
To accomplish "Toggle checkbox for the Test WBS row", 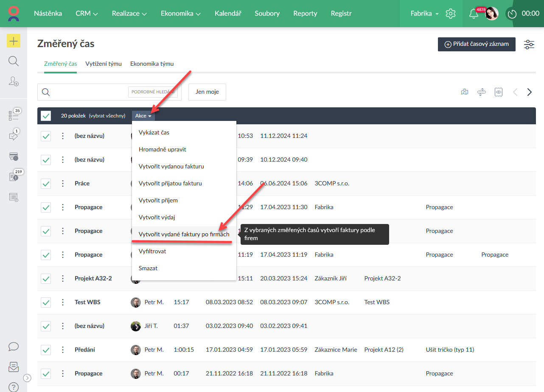I will 46,302.
